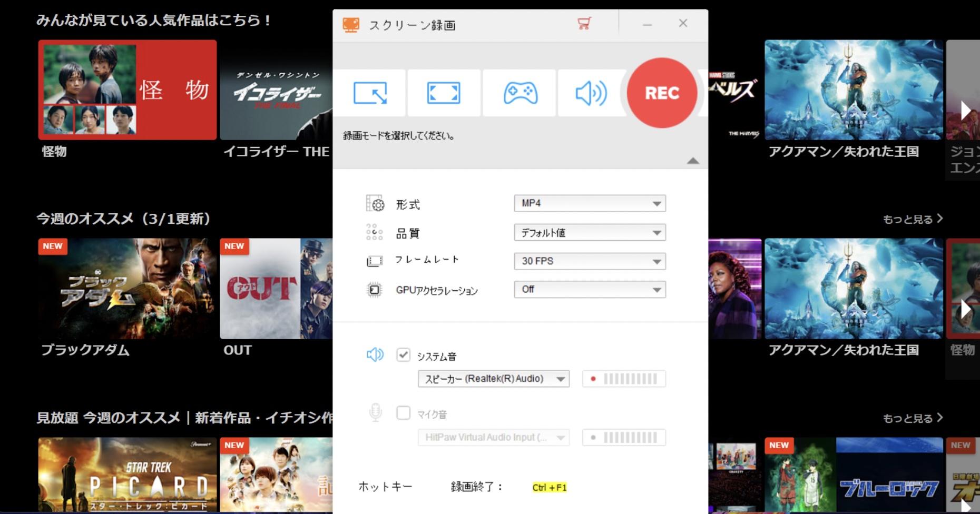The height and width of the screenshot is (514, 980).
Task: Click the OUT title text below thumbnail
Action: tap(238, 350)
